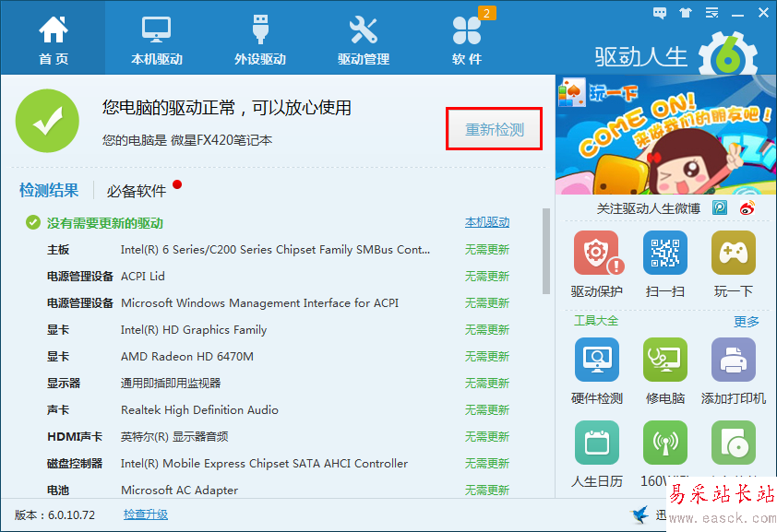Viewport: 777px width, 532px height.
Task: Open the Sina Weibo icon
Action: click(747, 207)
